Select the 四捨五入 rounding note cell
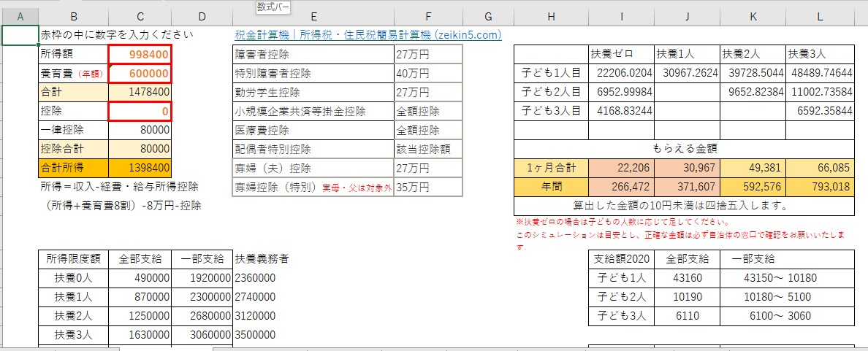Image resolution: width=868 pixels, height=351 pixels. [684, 207]
